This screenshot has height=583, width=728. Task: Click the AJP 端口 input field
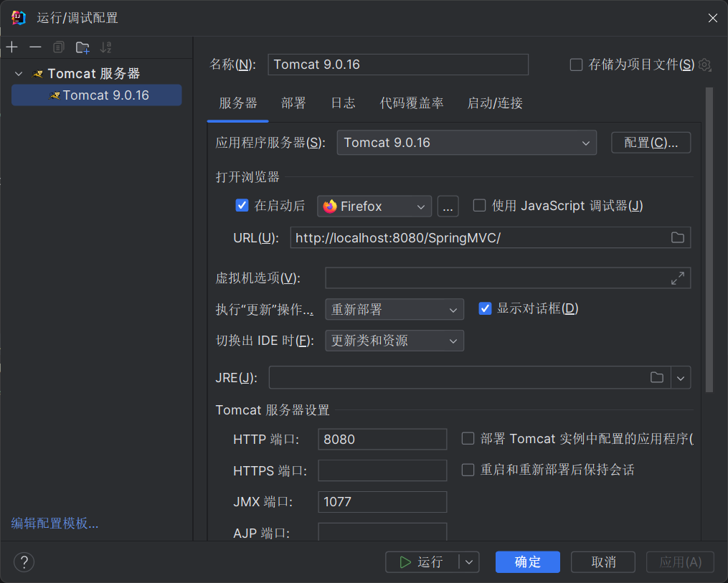coord(382,532)
